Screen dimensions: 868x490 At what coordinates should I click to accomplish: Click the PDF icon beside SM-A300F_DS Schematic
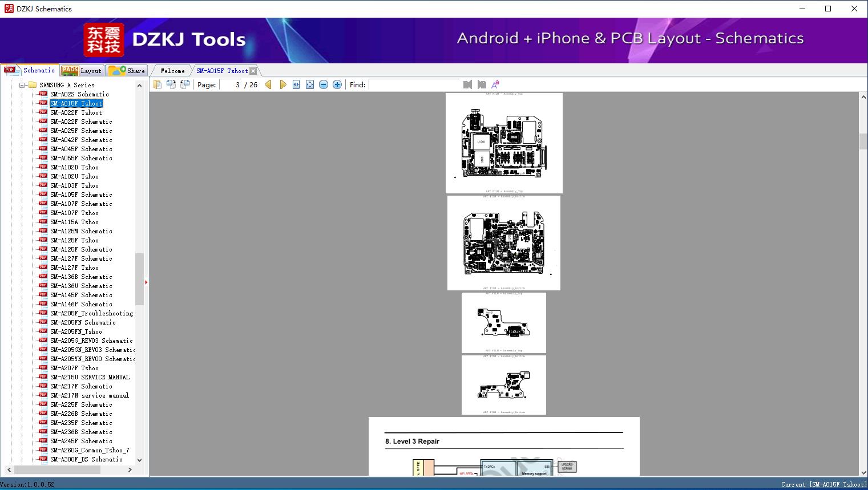[43, 459]
